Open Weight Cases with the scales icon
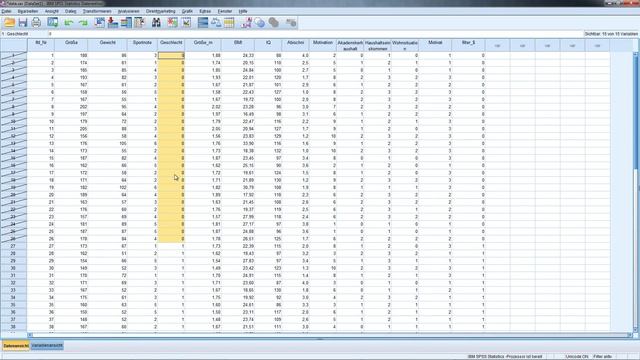The image size is (640, 360). (x=216, y=23)
